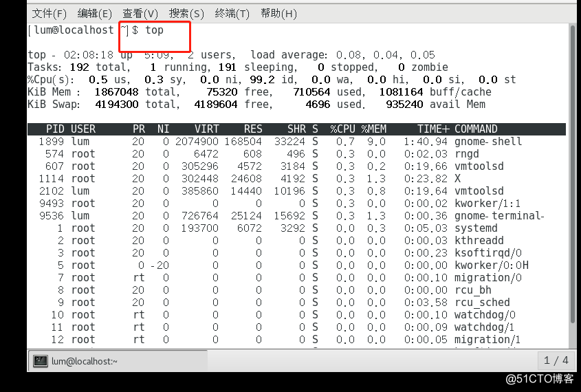Click the kworker/0:0H process name
This screenshot has width=581, height=392.
pyautogui.click(x=492, y=265)
